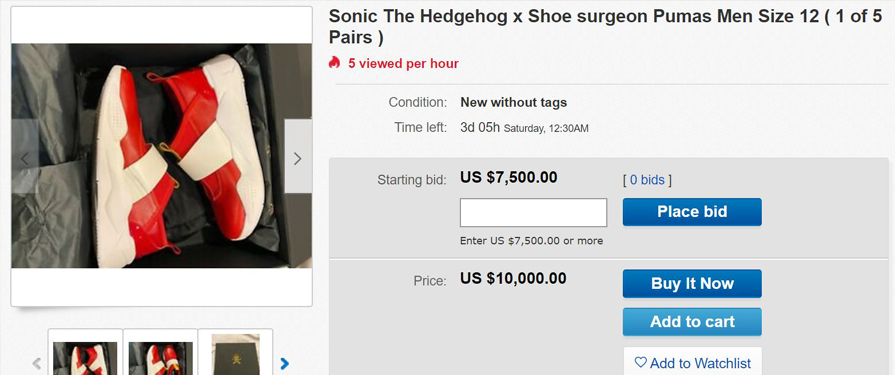Focus the bid amount input field

(x=533, y=212)
